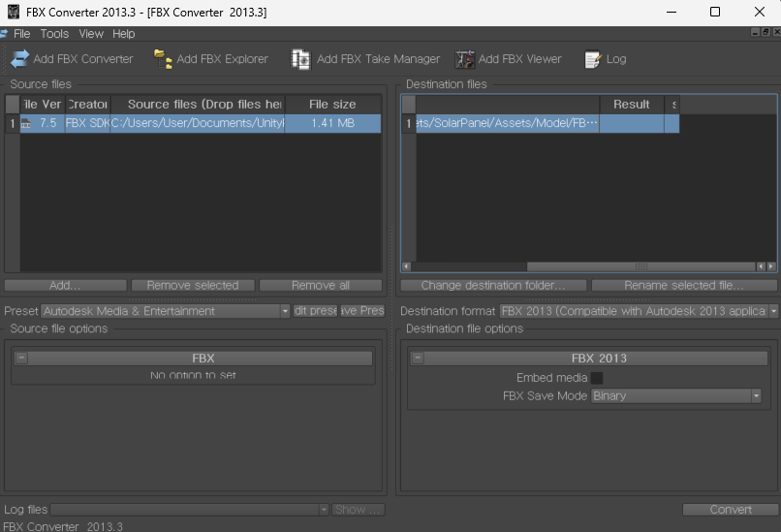781x532 pixels.
Task: Click the Creator column header
Action: pos(87,105)
